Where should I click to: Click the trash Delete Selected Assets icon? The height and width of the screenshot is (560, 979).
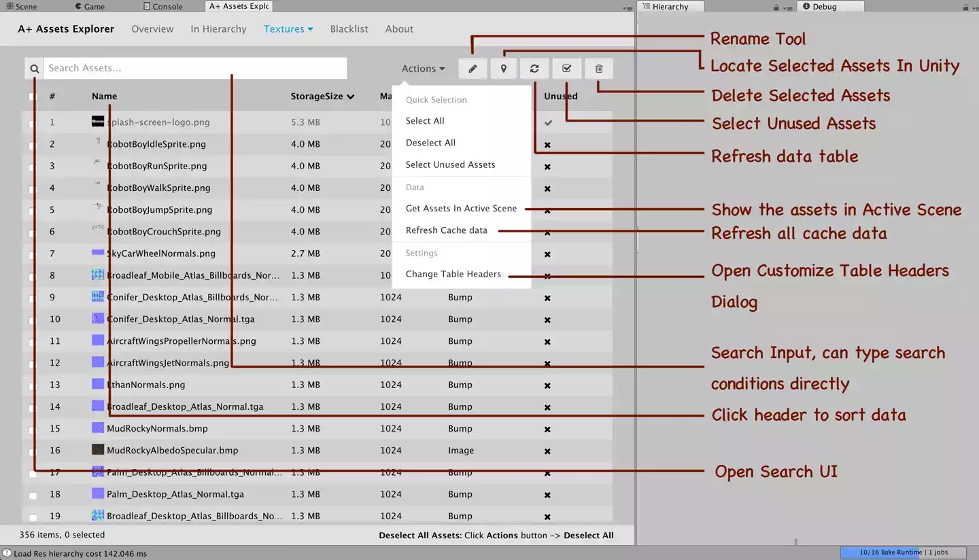(x=599, y=69)
